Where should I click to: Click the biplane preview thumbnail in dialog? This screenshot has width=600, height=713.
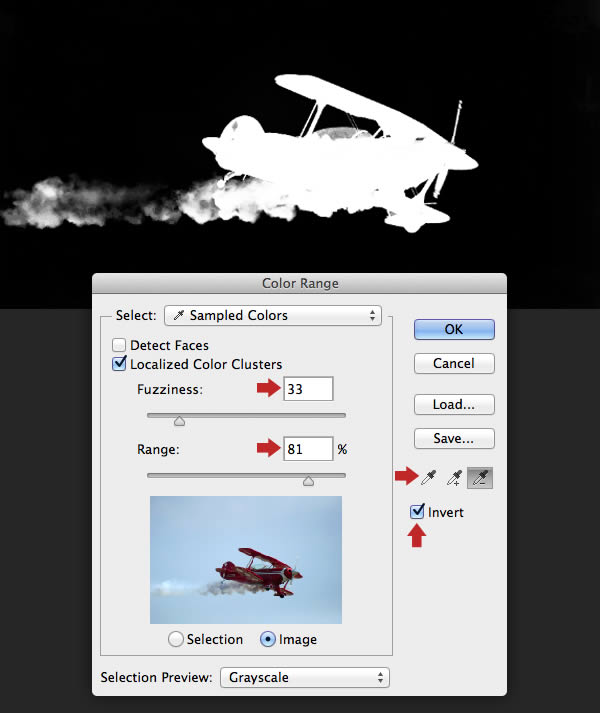(x=246, y=560)
